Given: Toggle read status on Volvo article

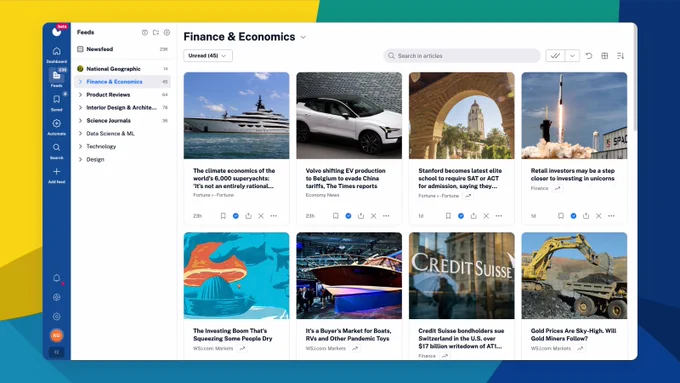Looking at the screenshot, I should [348, 216].
